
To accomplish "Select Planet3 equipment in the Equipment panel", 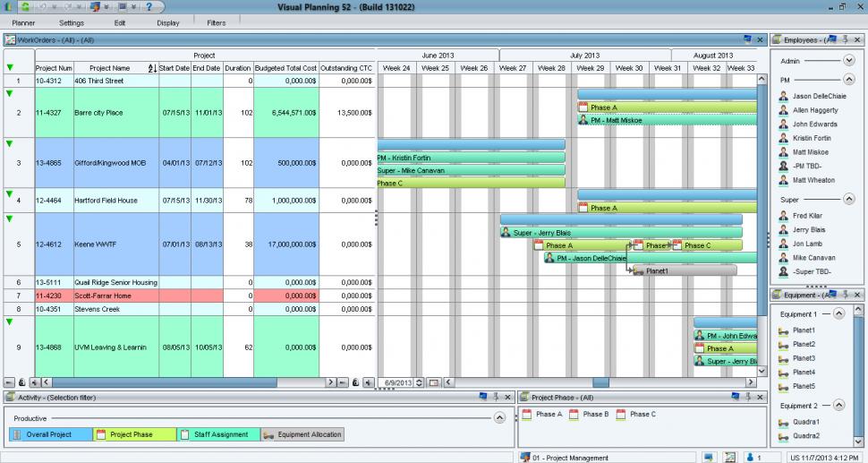I will tap(803, 358).
